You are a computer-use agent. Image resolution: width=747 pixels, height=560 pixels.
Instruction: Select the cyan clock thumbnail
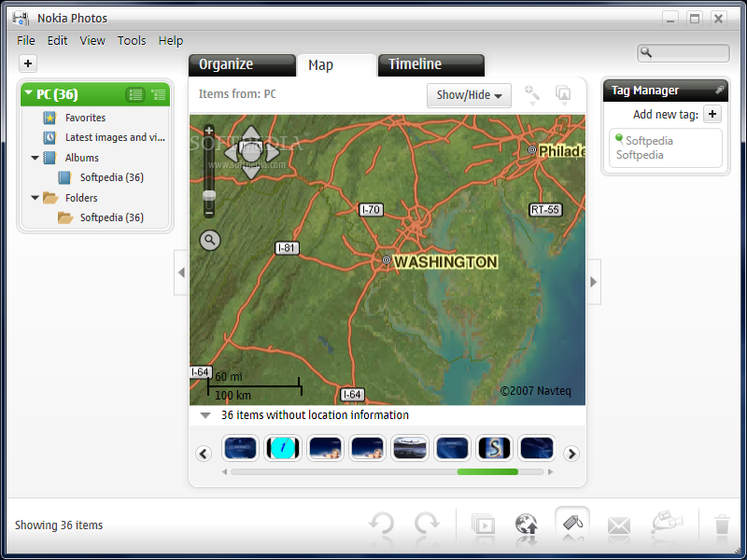click(x=283, y=448)
